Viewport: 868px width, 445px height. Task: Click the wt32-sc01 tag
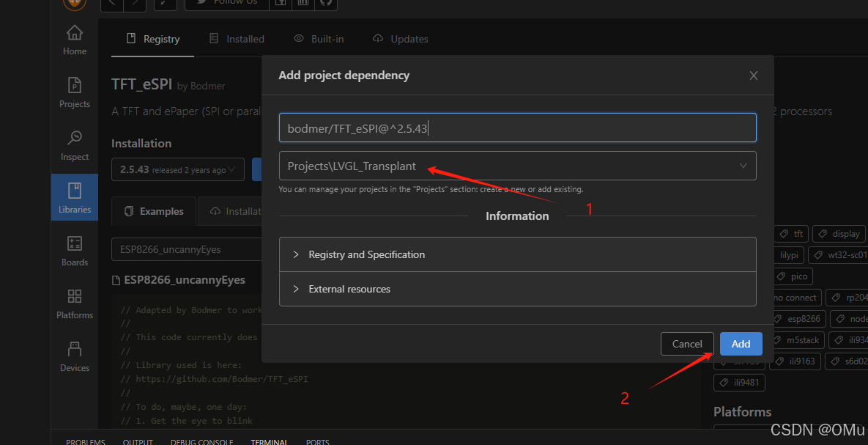tap(838, 255)
